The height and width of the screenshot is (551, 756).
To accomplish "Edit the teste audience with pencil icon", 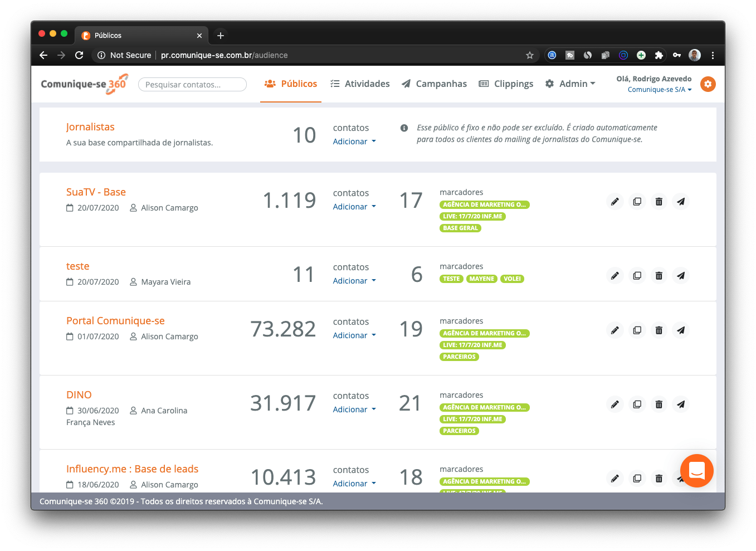I will 615,276.
